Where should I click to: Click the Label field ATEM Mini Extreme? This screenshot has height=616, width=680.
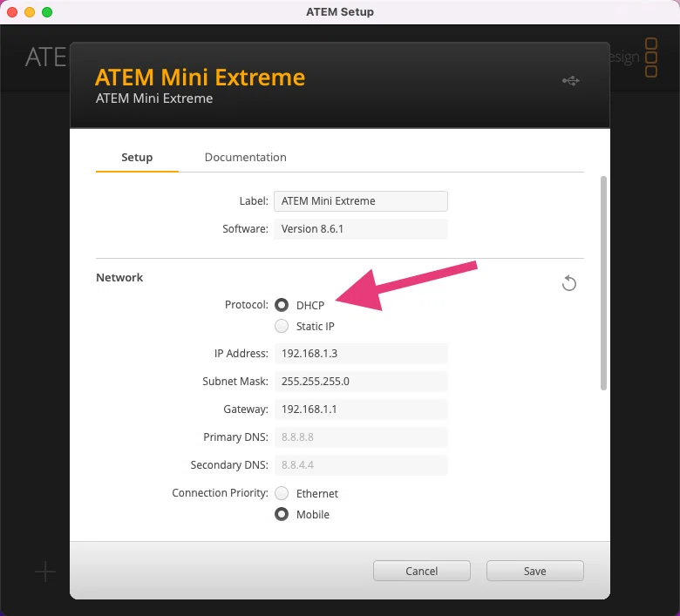(x=361, y=201)
